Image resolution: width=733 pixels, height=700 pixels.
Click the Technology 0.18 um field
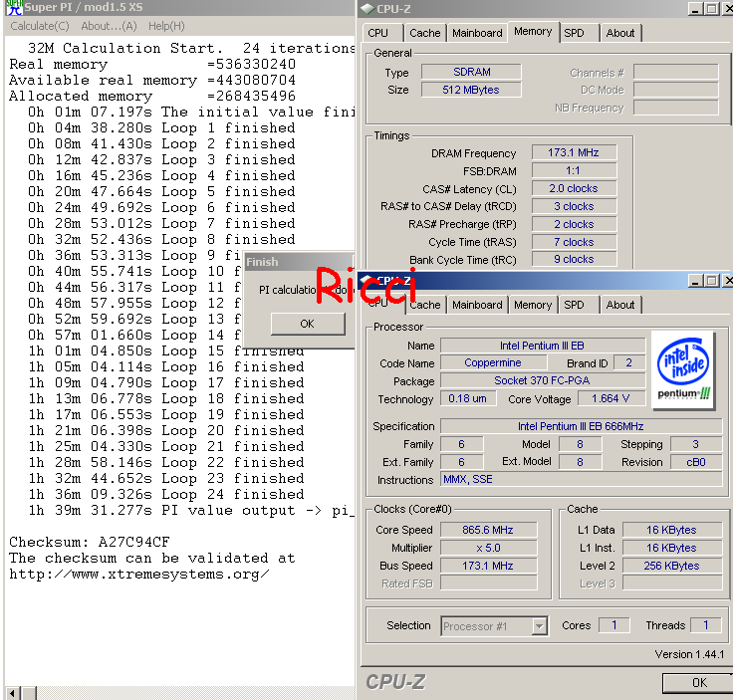coord(468,398)
